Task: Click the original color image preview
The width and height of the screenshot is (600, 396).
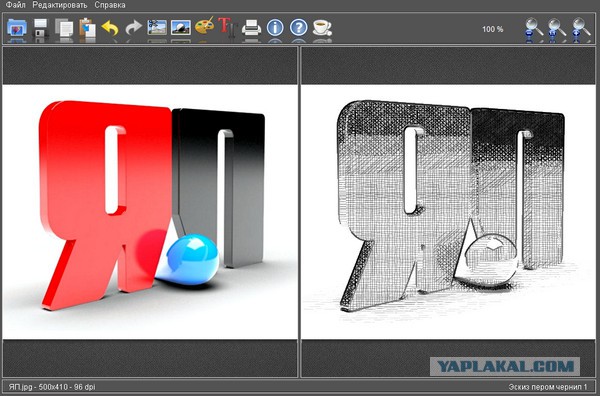Action: point(150,212)
